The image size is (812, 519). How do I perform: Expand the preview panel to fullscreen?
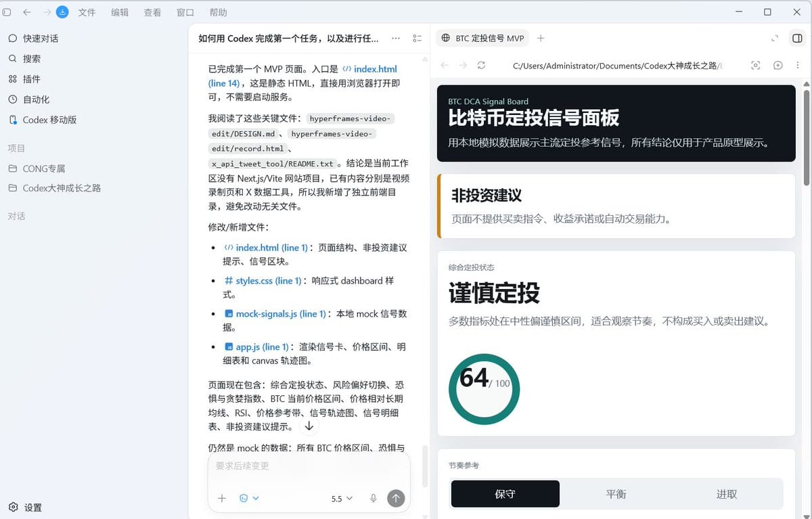tap(775, 39)
